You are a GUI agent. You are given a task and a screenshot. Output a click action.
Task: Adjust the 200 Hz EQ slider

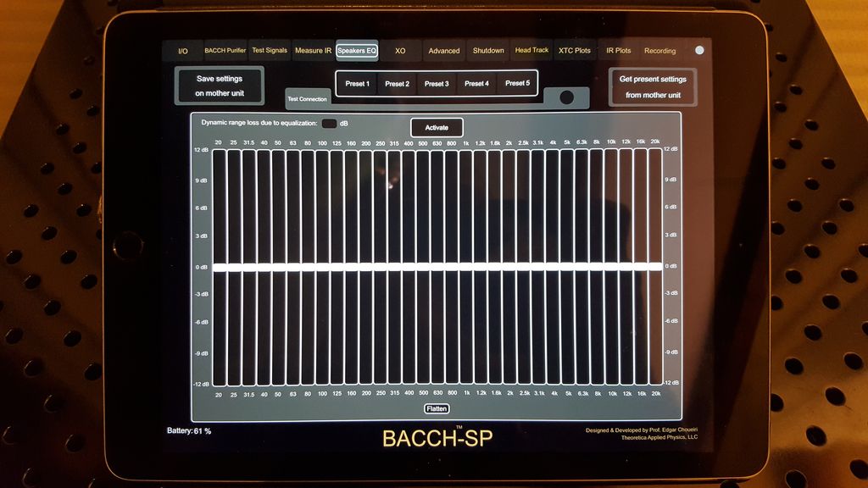coord(365,267)
